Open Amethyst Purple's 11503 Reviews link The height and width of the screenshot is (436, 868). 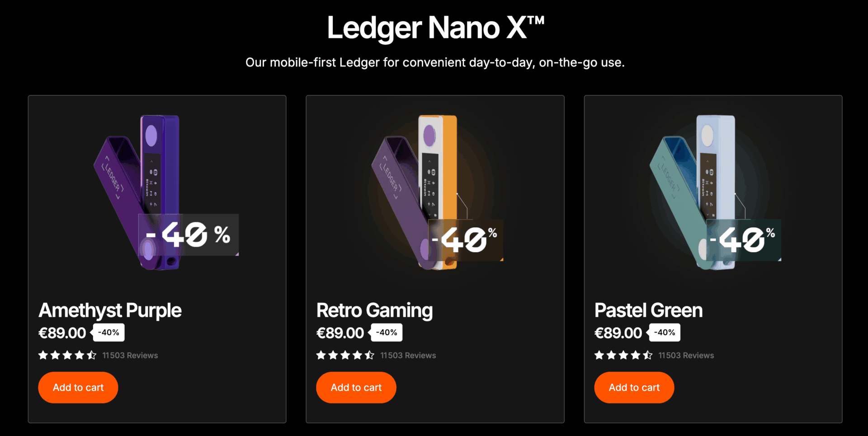coord(130,356)
